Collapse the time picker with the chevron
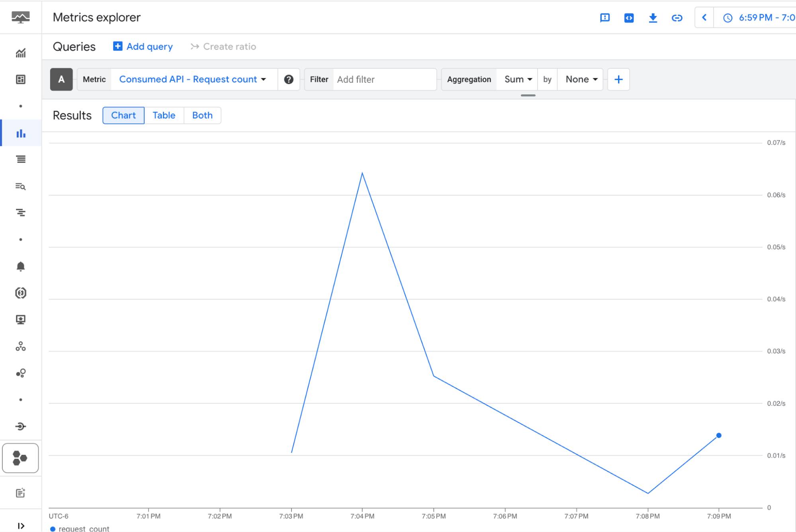 click(704, 18)
